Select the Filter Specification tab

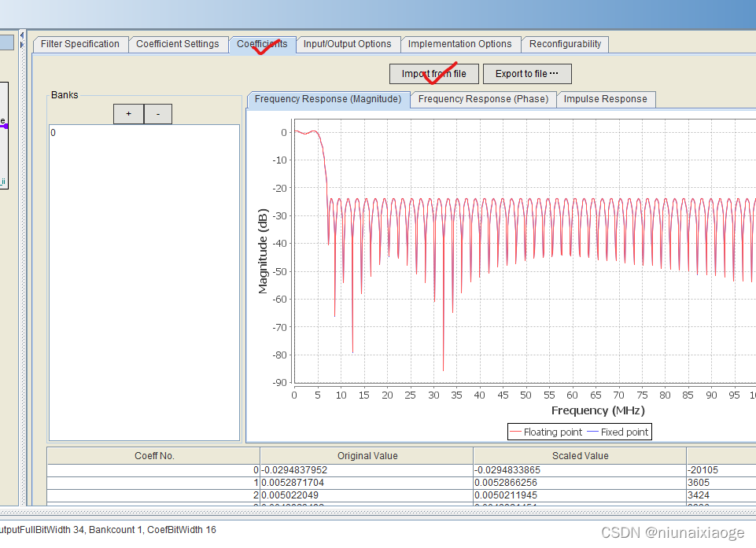click(80, 44)
